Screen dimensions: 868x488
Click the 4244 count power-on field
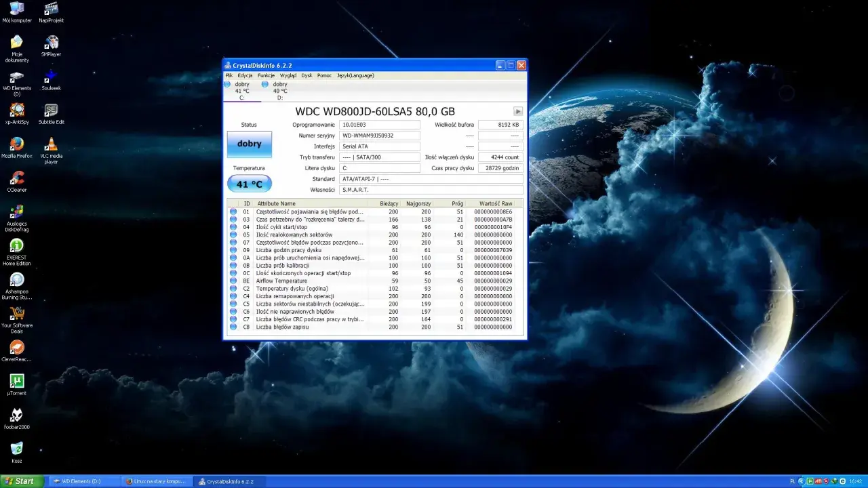[500, 157]
